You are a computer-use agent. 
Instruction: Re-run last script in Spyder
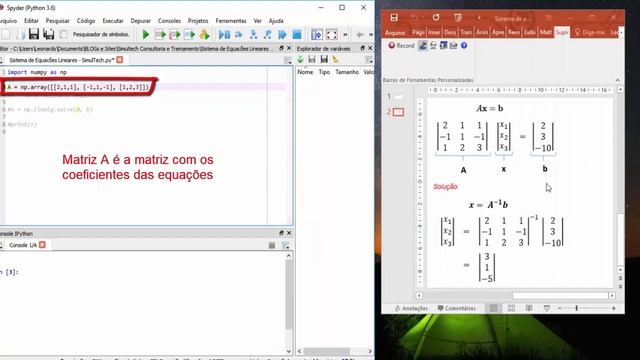click(x=204, y=35)
